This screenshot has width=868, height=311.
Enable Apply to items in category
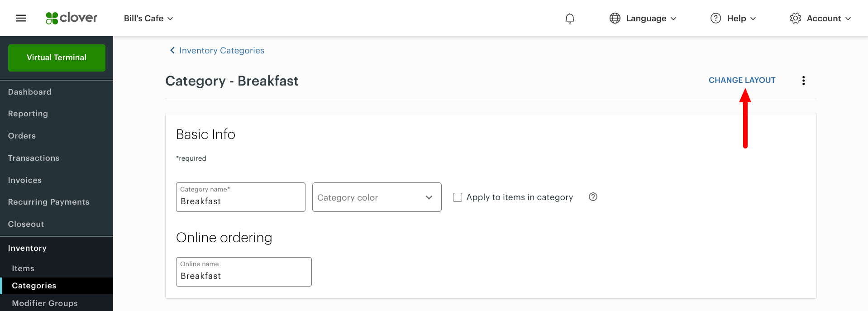tap(457, 197)
